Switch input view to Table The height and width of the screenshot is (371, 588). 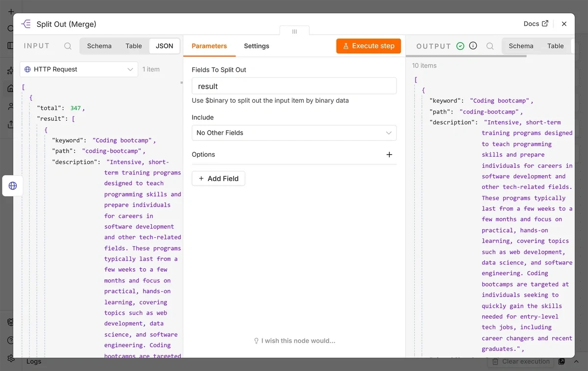(134, 46)
